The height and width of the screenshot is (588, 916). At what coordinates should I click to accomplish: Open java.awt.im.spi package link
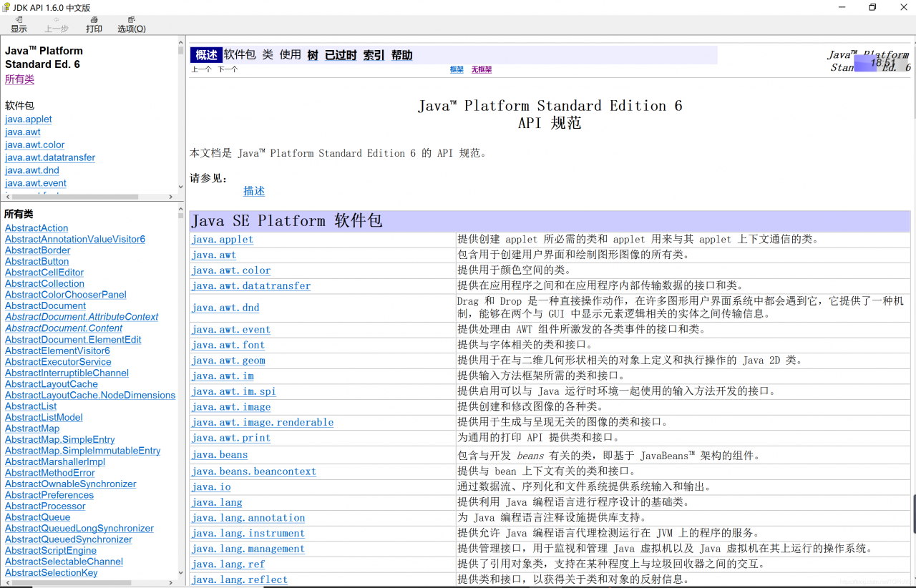pyautogui.click(x=234, y=391)
